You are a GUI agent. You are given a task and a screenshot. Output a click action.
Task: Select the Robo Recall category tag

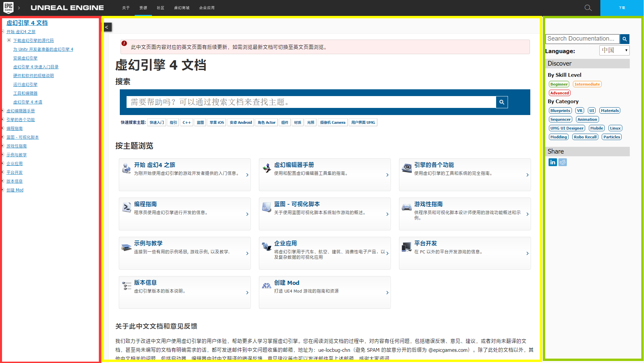click(585, 137)
